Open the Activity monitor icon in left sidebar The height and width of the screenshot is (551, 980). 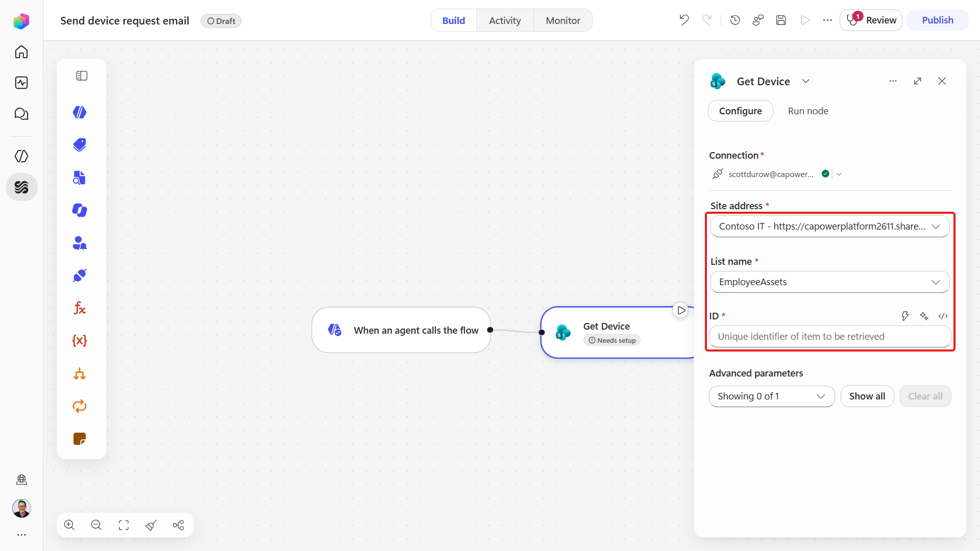(x=21, y=83)
